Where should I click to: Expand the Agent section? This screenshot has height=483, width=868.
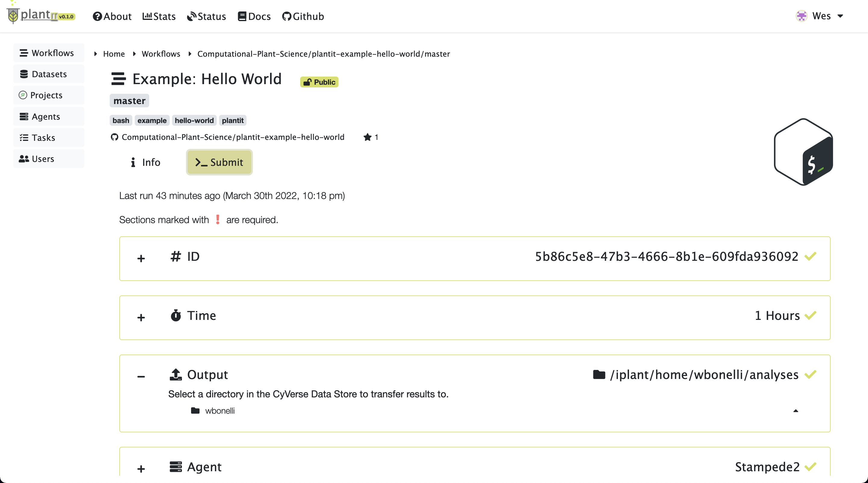(141, 469)
